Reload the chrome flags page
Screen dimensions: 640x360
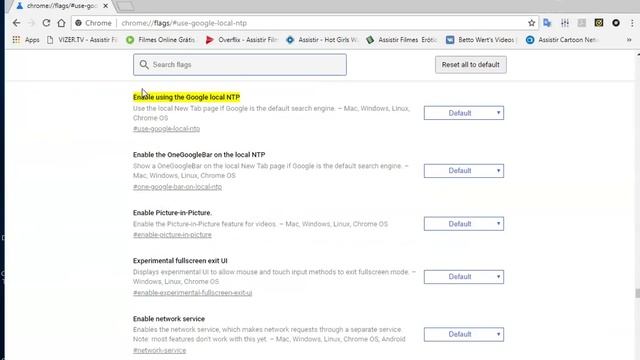point(46,23)
